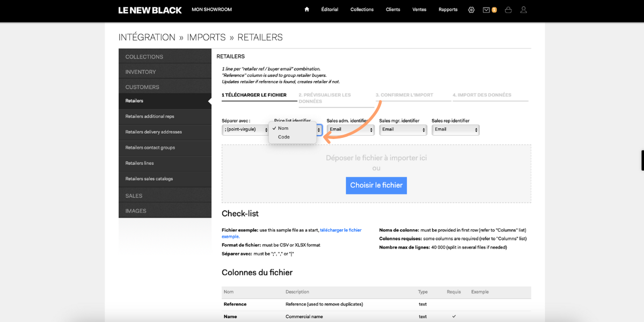Click the Check-list heading

click(x=240, y=214)
